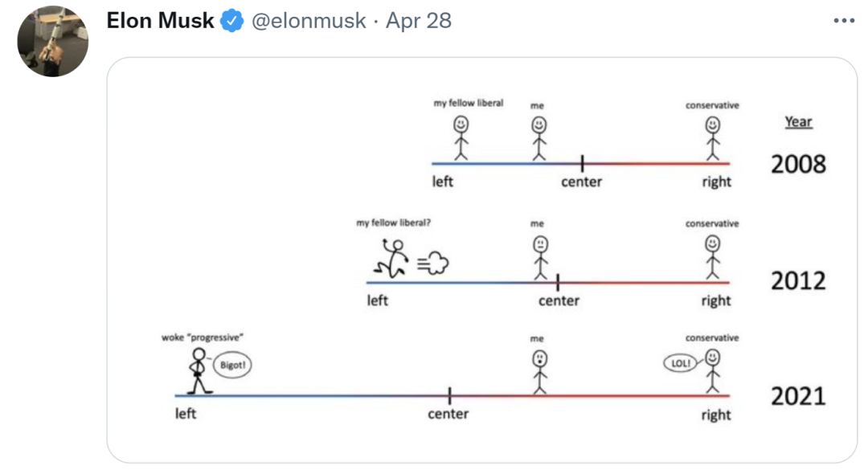Click the 'me' stick figure in 2021 row
Image resolution: width=868 pixels, height=470 pixels.
coord(538,370)
